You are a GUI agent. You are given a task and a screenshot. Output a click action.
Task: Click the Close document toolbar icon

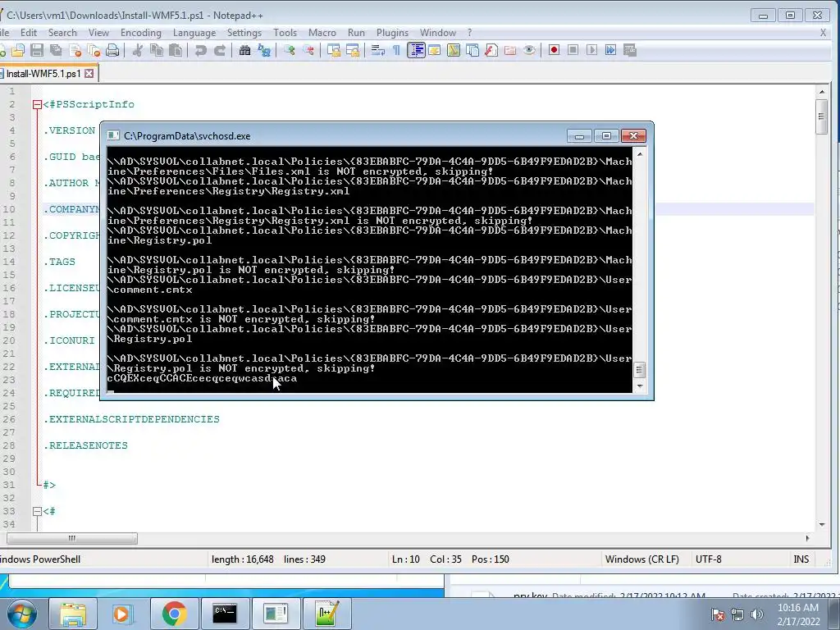pyautogui.click(x=75, y=50)
